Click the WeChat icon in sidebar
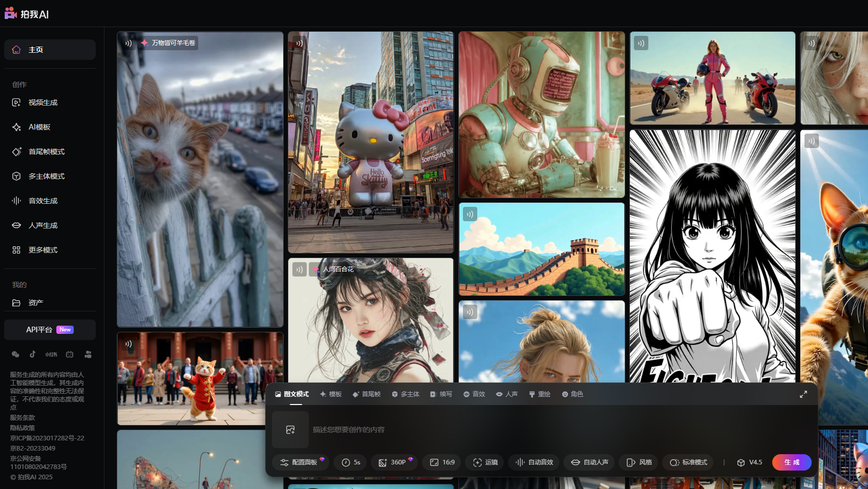The width and height of the screenshot is (868, 489). [x=15, y=354]
